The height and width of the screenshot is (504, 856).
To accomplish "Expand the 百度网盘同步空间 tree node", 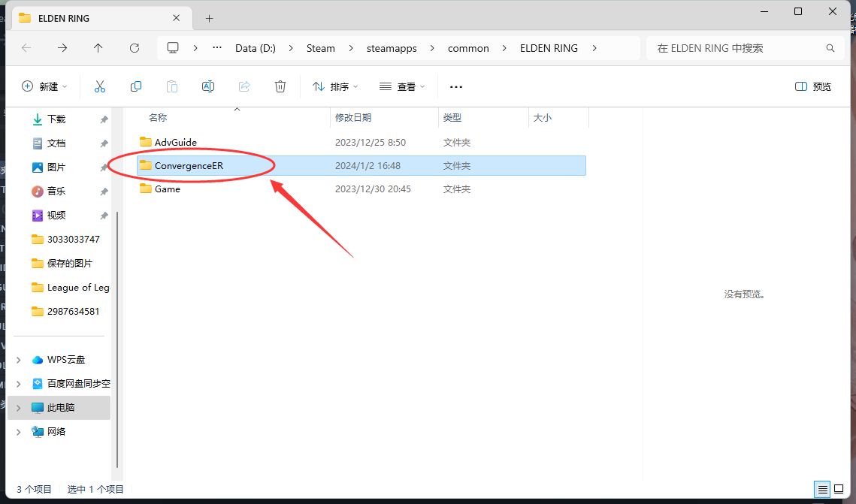I will pyautogui.click(x=19, y=384).
